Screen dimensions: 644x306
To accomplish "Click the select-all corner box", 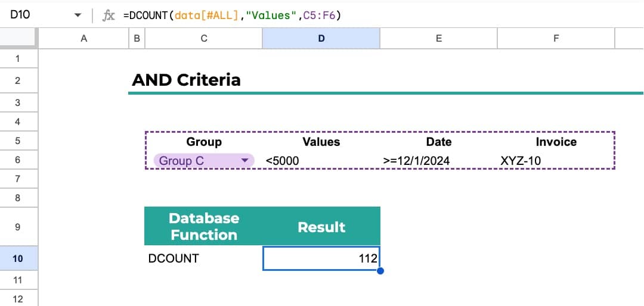I will 18,39.
